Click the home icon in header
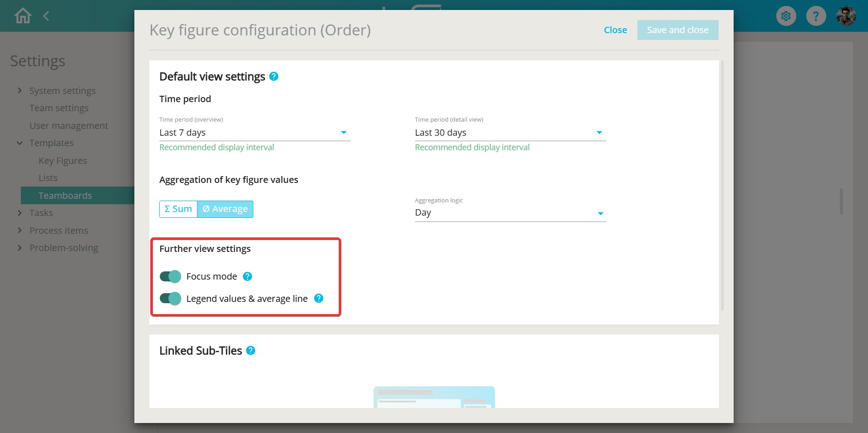The height and width of the screenshot is (433, 868). tap(23, 16)
